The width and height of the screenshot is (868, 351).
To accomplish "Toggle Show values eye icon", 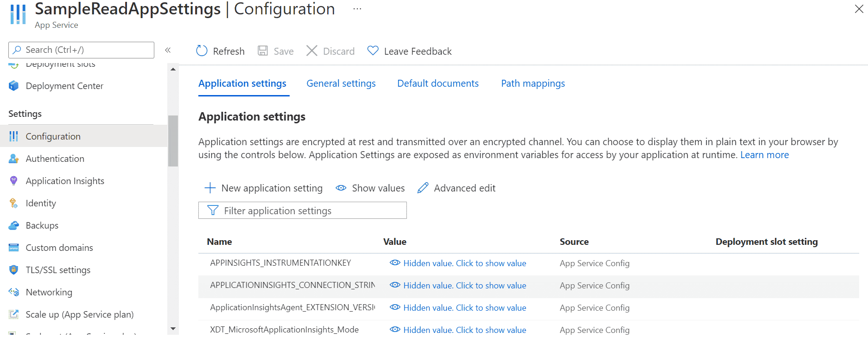I will [341, 188].
